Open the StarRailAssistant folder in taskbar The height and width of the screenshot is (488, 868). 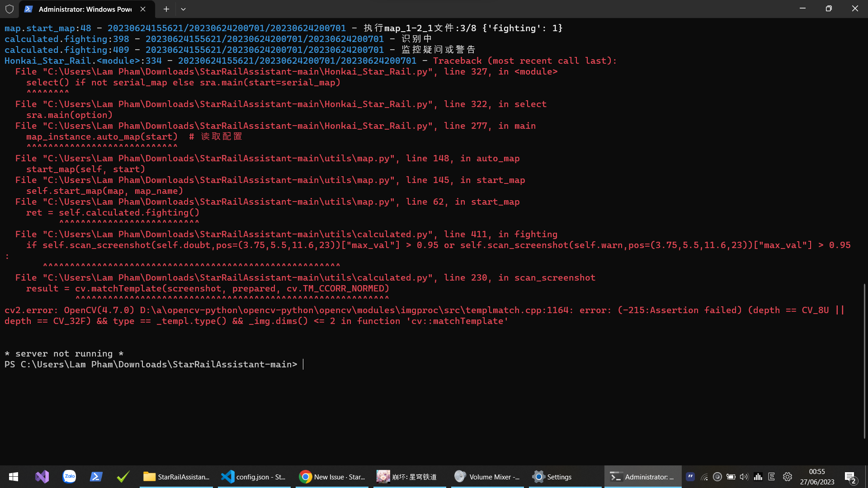[x=176, y=476]
